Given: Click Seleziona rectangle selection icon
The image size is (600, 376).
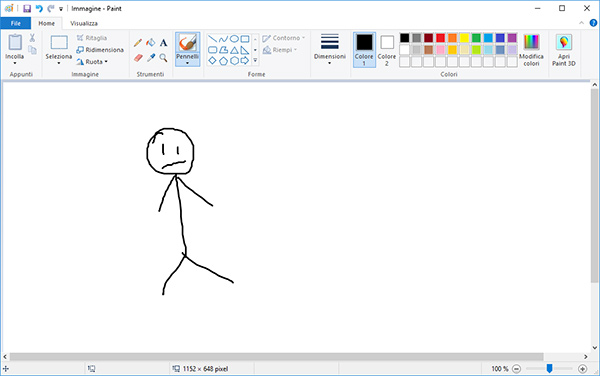Looking at the screenshot, I should pos(59,42).
